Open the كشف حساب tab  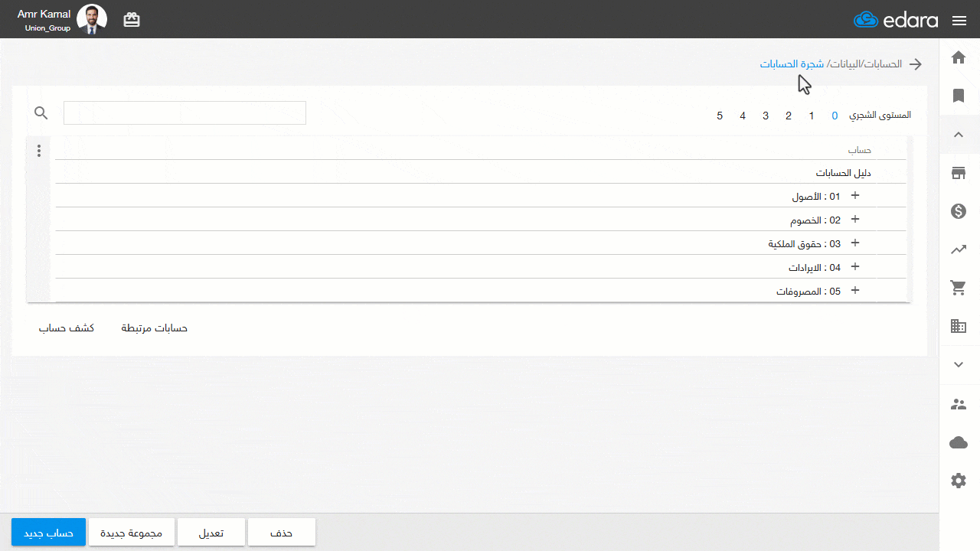67,328
